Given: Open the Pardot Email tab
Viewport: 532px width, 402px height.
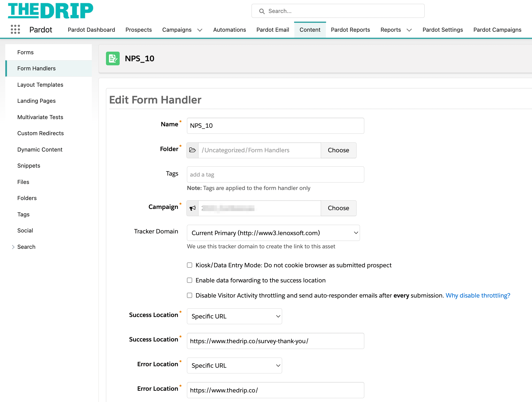Looking at the screenshot, I should click(273, 30).
